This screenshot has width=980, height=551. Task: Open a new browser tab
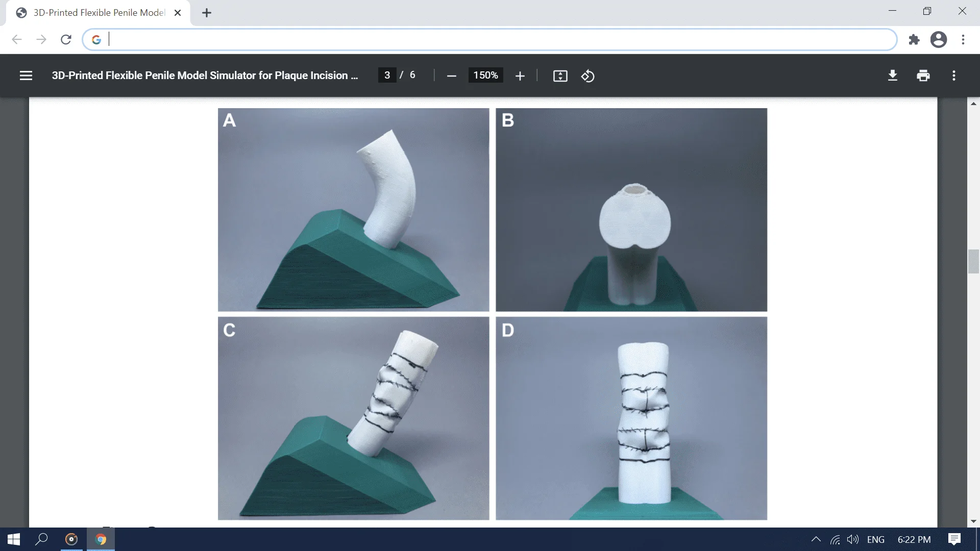[206, 13]
